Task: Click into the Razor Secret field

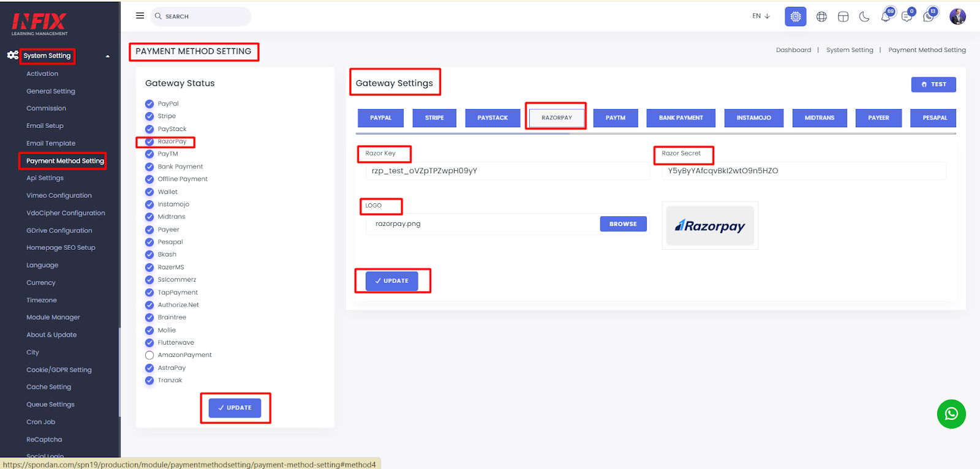Action: [804, 171]
